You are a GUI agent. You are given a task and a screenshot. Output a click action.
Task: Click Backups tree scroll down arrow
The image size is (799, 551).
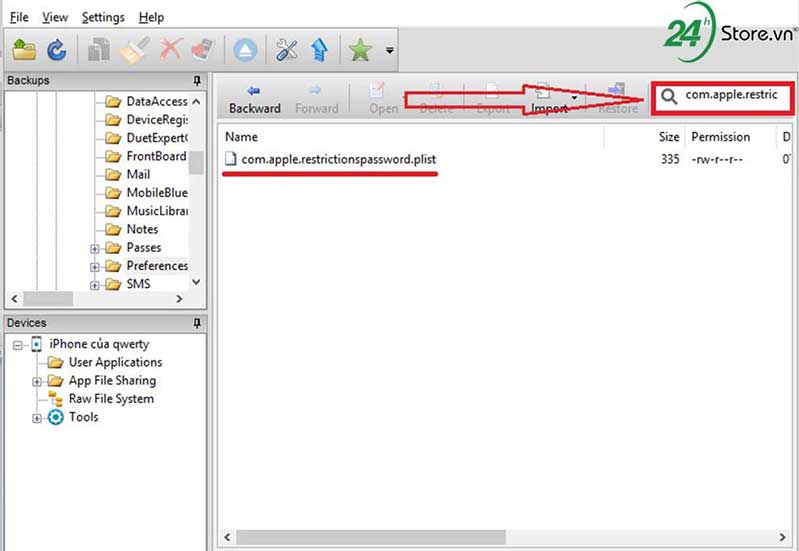tap(196, 281)
